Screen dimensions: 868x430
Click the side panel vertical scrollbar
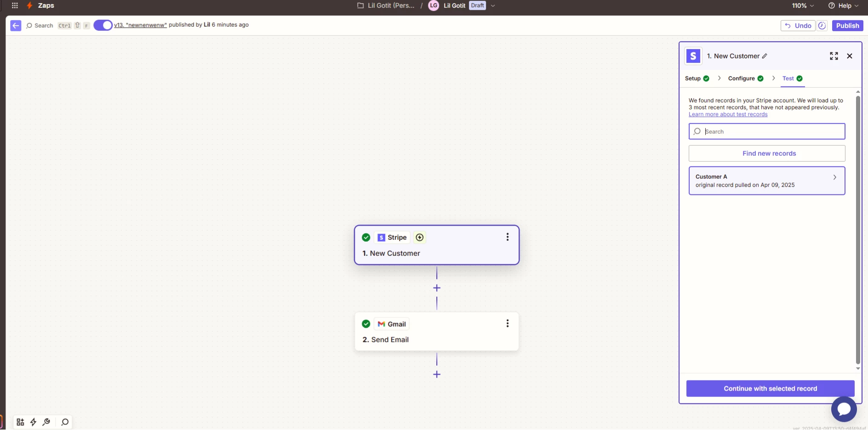[x=858, y=230]
